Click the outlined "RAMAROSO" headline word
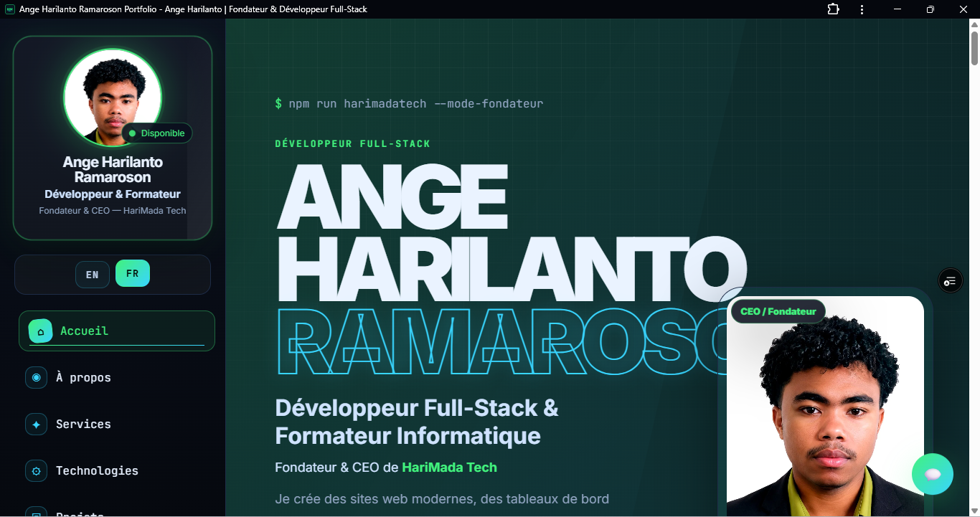Screen dimensions: 980x517 click(501, 342)
